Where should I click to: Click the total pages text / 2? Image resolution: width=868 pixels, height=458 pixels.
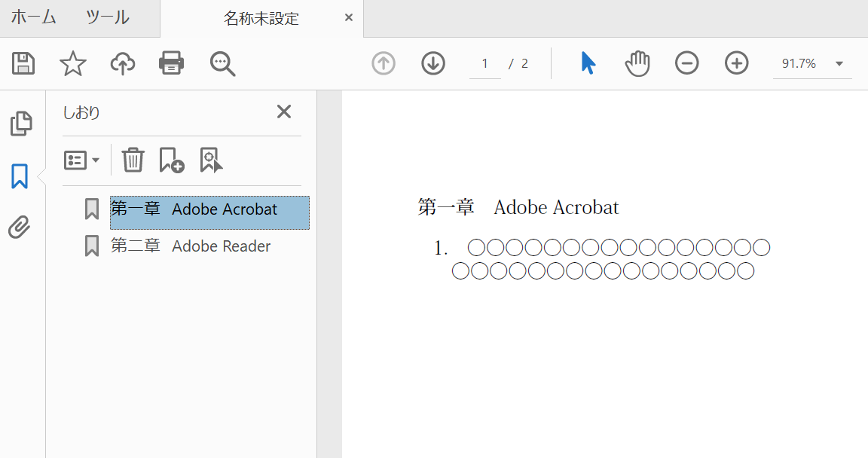pyautogui.click(x=518, y=63)
